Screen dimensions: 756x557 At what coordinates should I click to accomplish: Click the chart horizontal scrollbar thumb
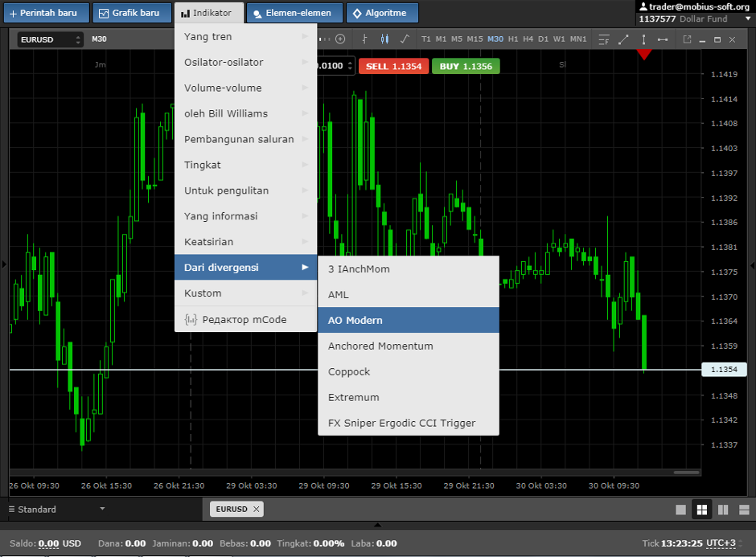pyautogui.click(x=687, y=472)
